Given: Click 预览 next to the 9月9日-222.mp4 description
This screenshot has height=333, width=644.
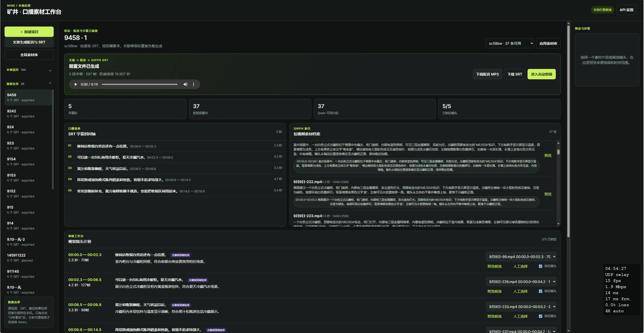Looking at the screenshot, I should (x=548, y=194).
